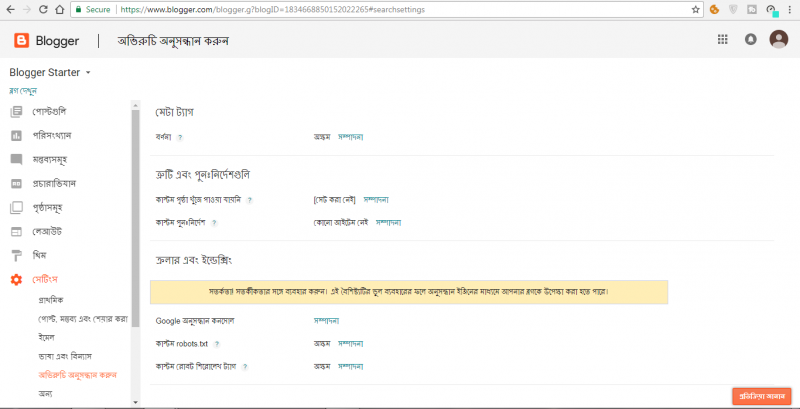Click the মন্তব্যসমূহ comments bubble icon

point(16,160)
